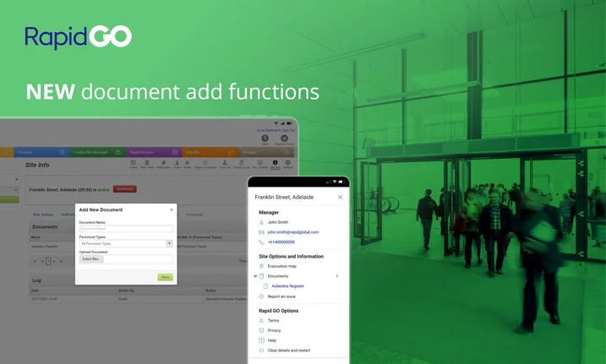Click the person icon beside John Smith
This screenshot has width=606, height=364.
click(261, 222)
